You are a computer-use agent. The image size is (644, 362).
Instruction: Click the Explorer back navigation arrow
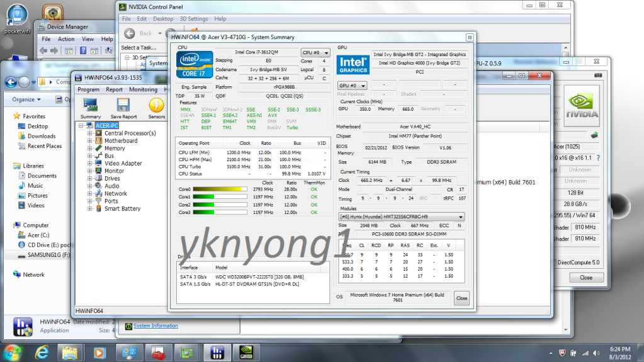[x=11, y=82]
